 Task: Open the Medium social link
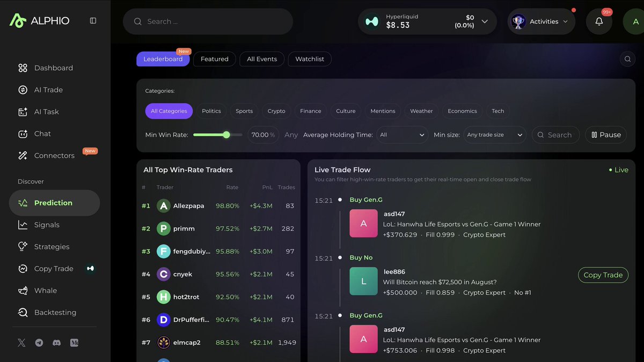74,343
